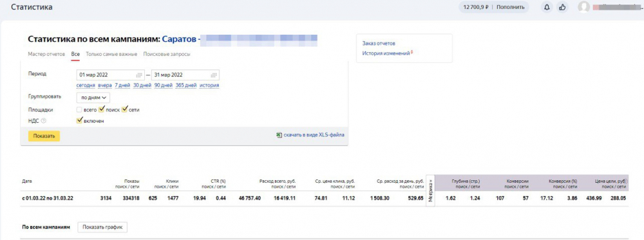Click the yellow 'Показать' button

pyautogui.click(x=44, y=136)
